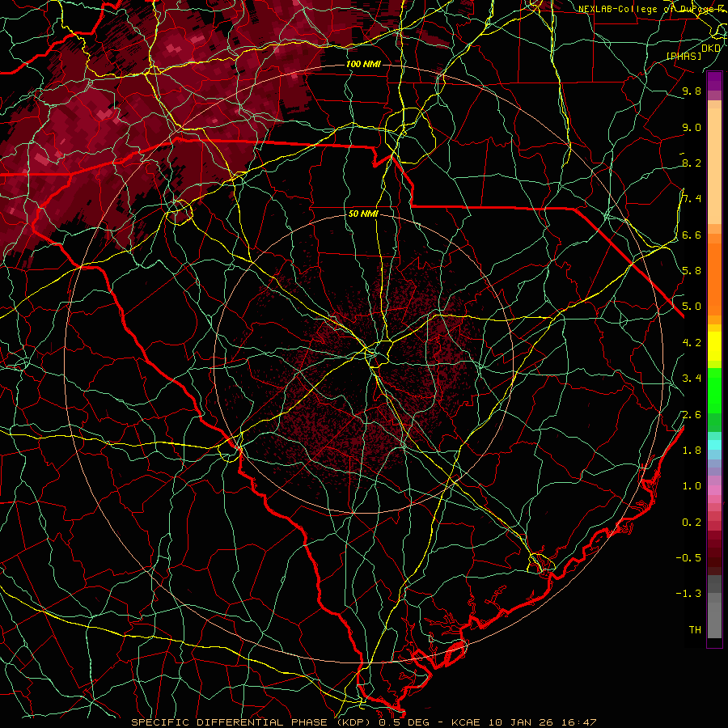728x728 pixels.
Task: Click the radar site at the rings' center
Action: point(363,363)
